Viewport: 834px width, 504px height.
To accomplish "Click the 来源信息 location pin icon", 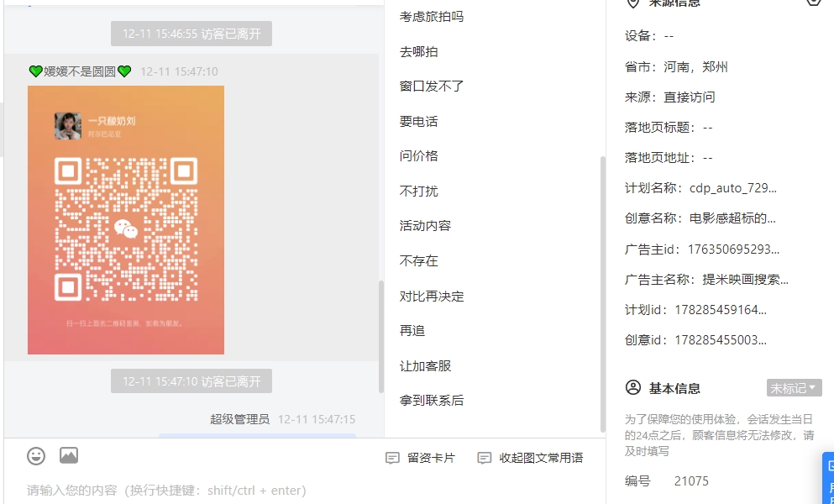I will 633,3.
